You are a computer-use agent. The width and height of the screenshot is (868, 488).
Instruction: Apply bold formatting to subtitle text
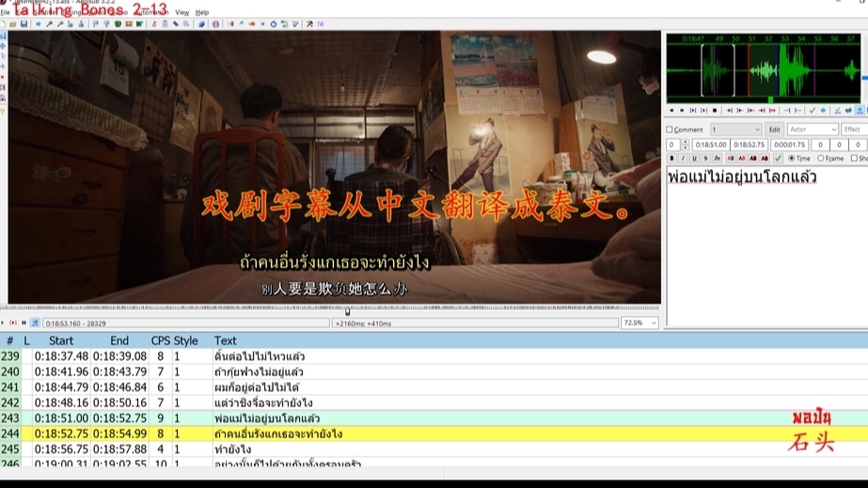[x=671, y=158]
